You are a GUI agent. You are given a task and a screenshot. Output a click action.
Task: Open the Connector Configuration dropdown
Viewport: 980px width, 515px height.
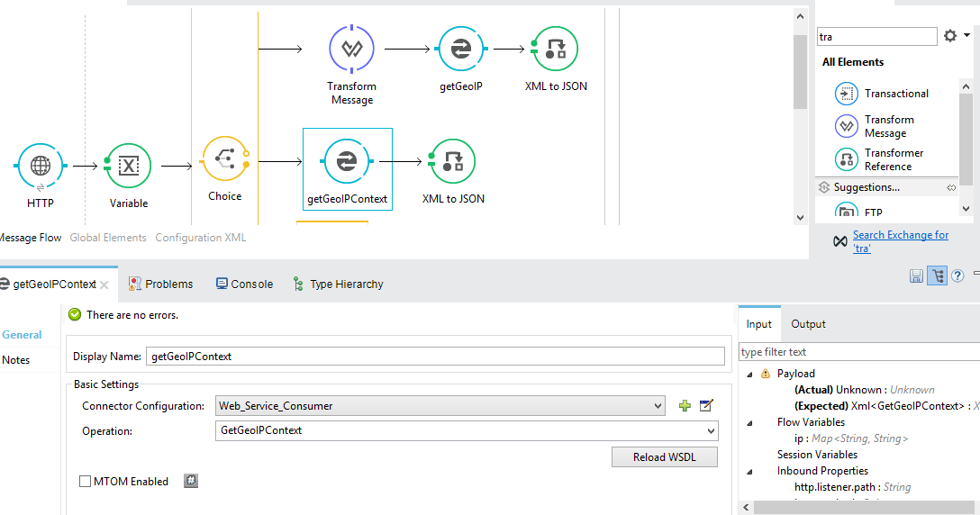tap(440, 406)
